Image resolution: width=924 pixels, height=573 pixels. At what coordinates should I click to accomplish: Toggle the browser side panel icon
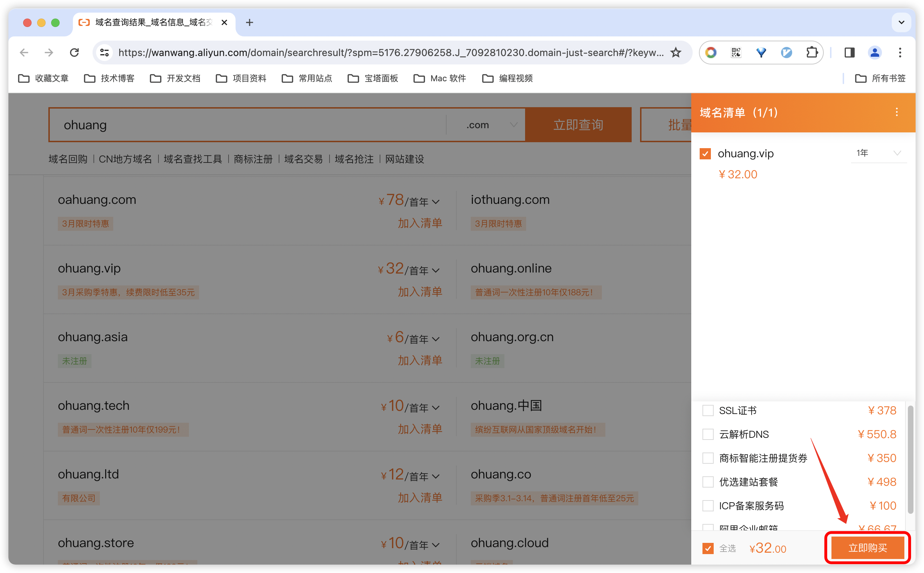pos(849,53)
